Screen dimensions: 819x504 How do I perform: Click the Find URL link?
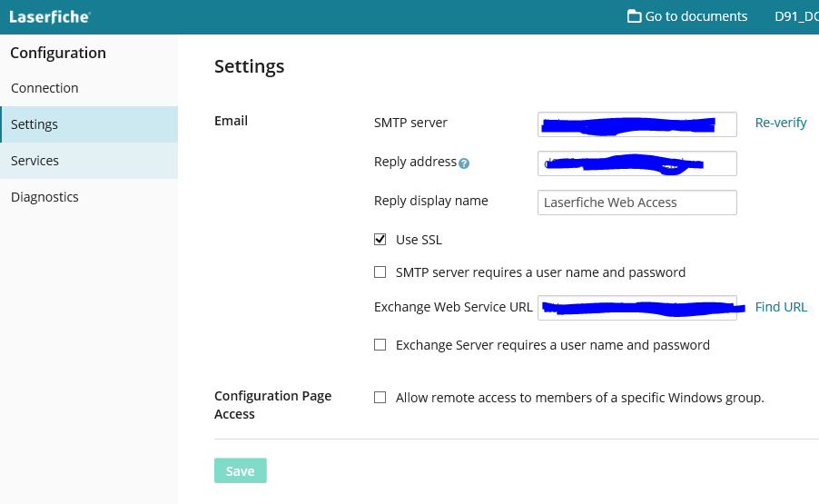(x=781, y=307)
